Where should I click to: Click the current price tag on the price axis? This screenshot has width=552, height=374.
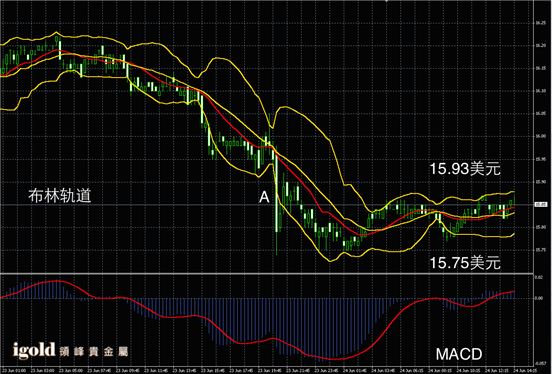(x=540, y=204)
